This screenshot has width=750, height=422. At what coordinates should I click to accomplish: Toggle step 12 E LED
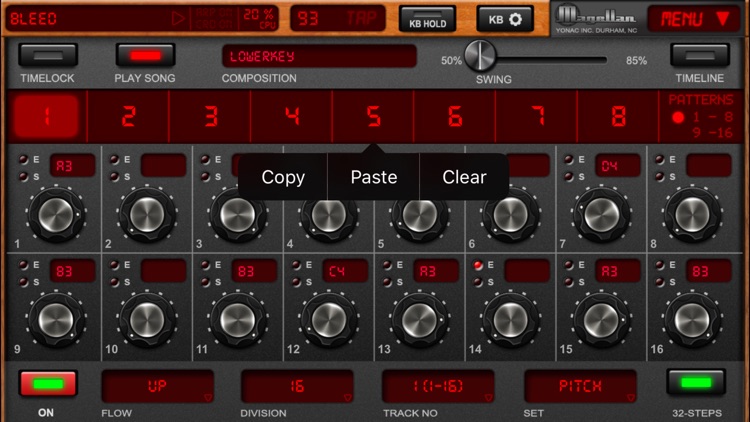pos(296,265)
